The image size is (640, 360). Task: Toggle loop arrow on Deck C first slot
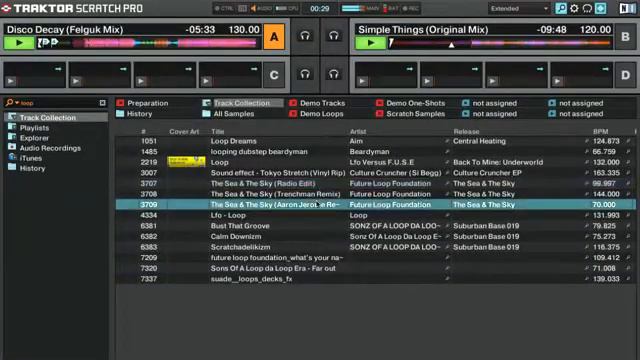click(x=58, y=69)
